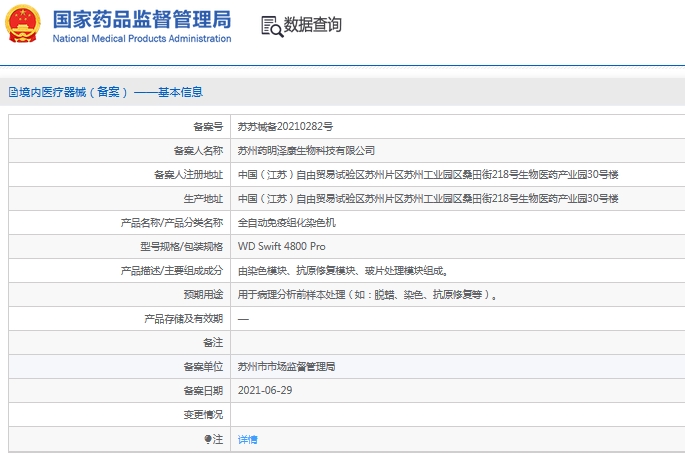Select the 境内医疗器械（备案）基本信息 heading
The width and height of the screenshot is (685, 457).
[111, 92]
